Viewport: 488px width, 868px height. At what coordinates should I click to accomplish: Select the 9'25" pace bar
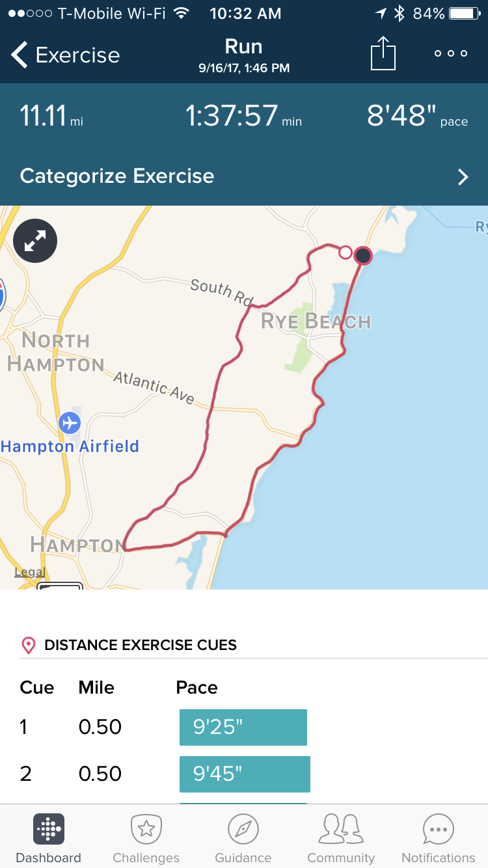243,727
